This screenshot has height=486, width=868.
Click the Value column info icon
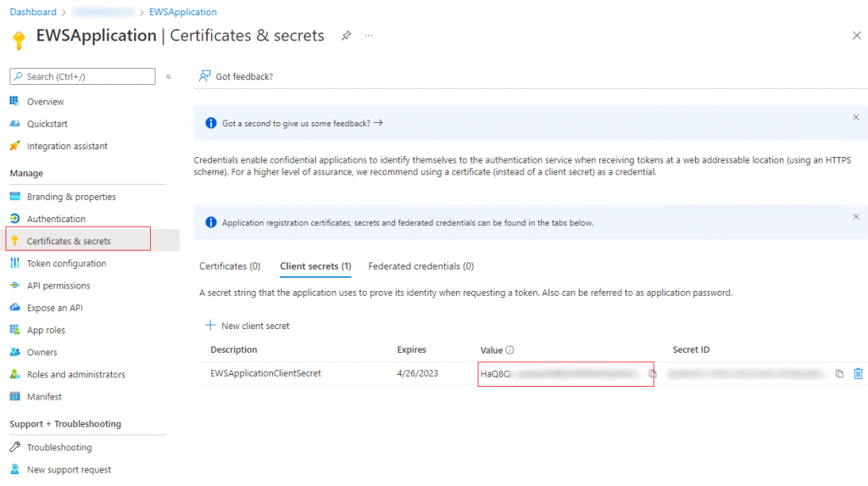(510, 350)
